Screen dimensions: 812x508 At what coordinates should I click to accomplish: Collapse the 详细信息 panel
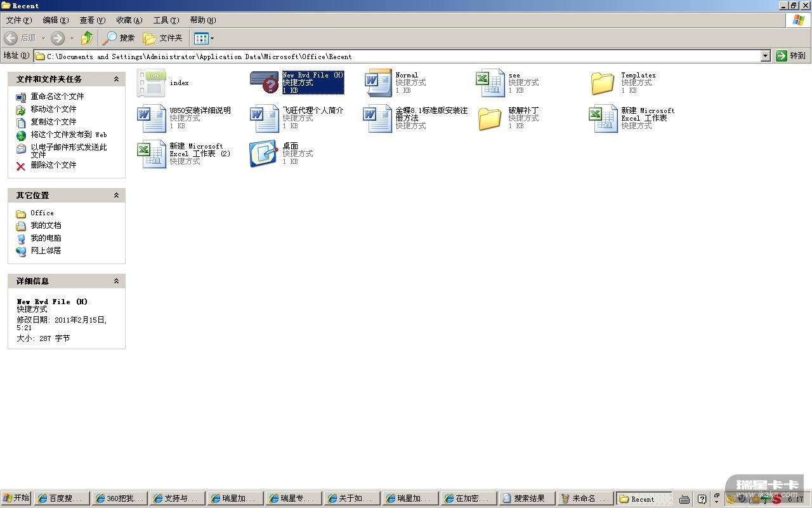point(116,281)
